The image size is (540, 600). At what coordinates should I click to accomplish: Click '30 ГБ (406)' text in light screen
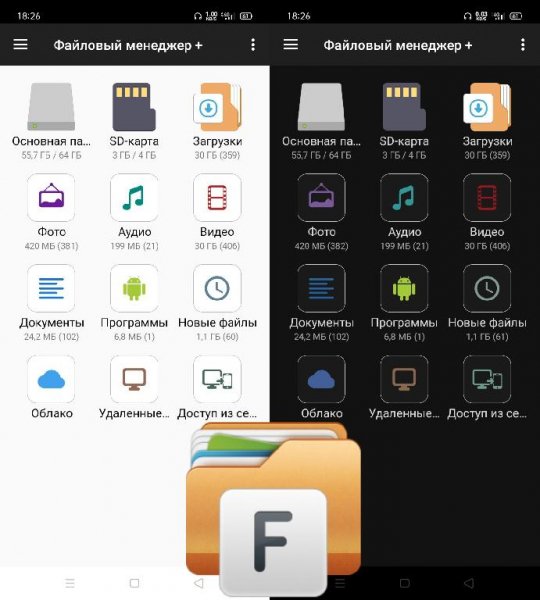(217, 246)
